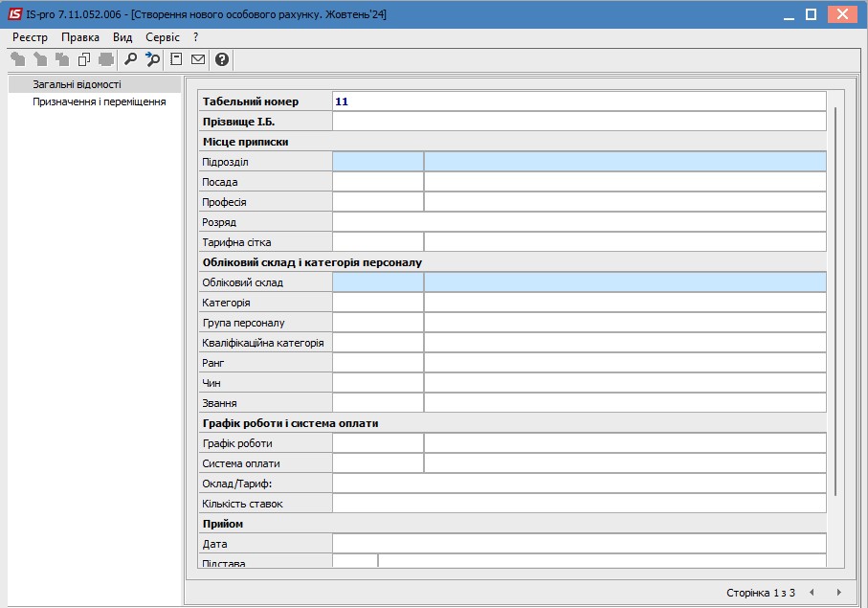Open help via the question mark icon
Image resolution: width=868 pixels, height=608 pixels.
pyautogui.click(x=222, y=59)
